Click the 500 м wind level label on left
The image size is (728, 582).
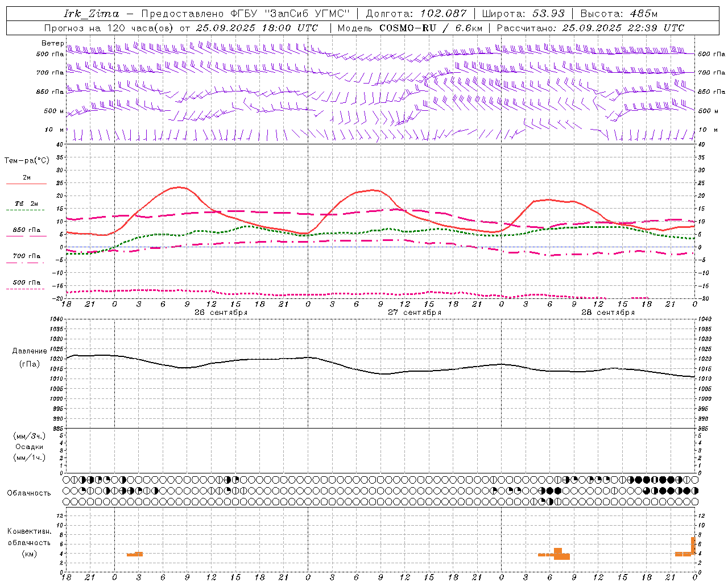click(x=54, y=111)
